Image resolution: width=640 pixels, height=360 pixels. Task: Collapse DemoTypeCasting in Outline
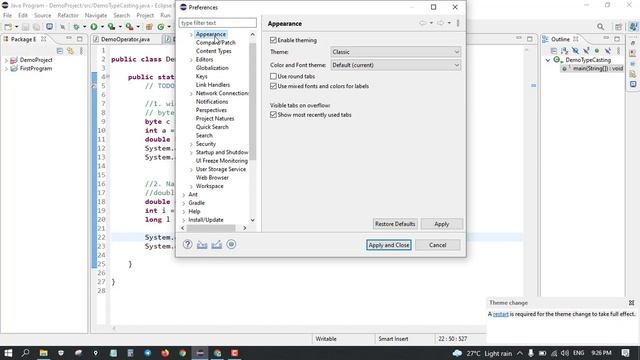click(x=548, y=60)
